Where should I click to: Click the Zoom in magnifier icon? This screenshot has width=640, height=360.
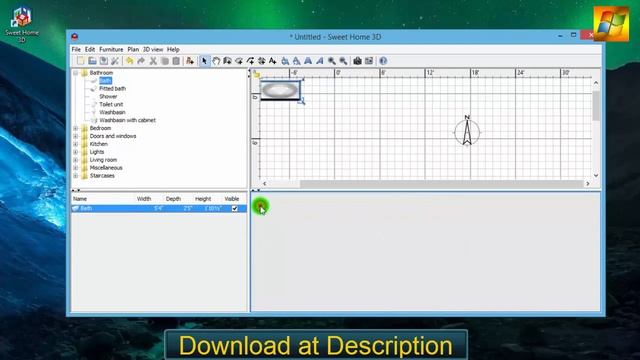[x=332, y=61]
